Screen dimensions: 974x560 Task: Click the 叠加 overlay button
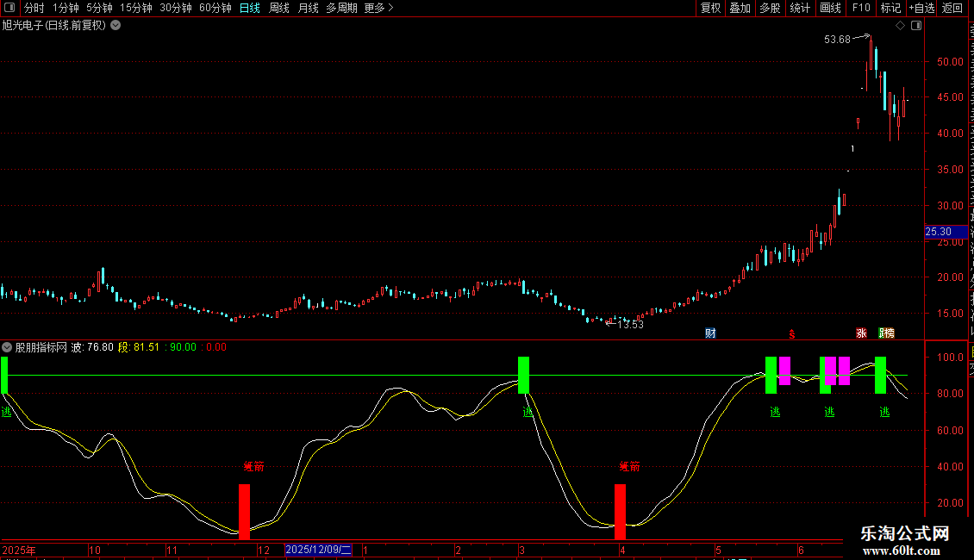tap(740, 8)
